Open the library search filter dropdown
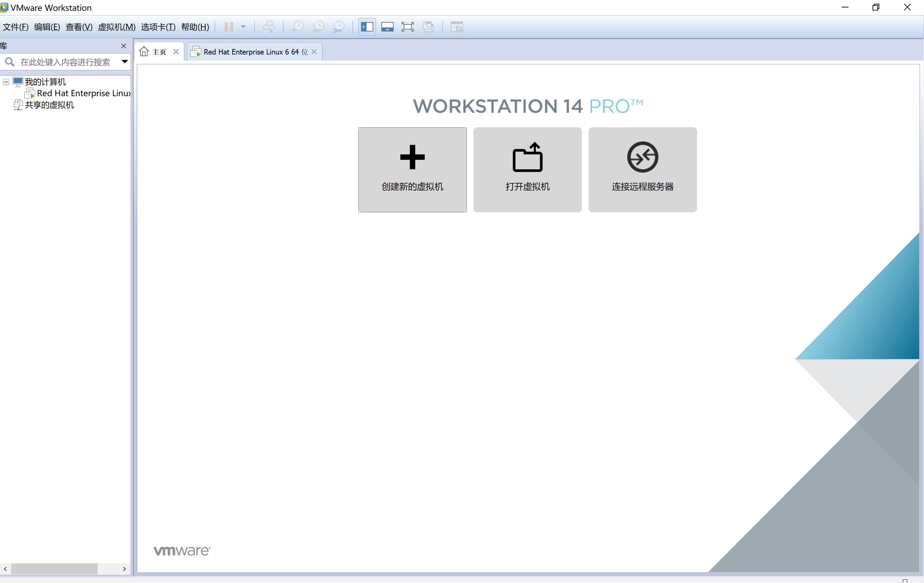This screenshot has height=583, width=924. pyautogui.click(x=125, y=62)
